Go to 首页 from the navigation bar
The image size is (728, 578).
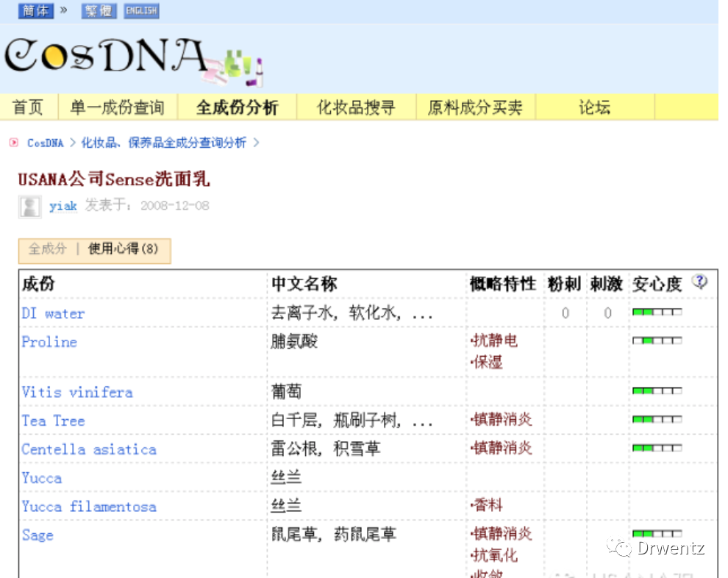[26, 107]
